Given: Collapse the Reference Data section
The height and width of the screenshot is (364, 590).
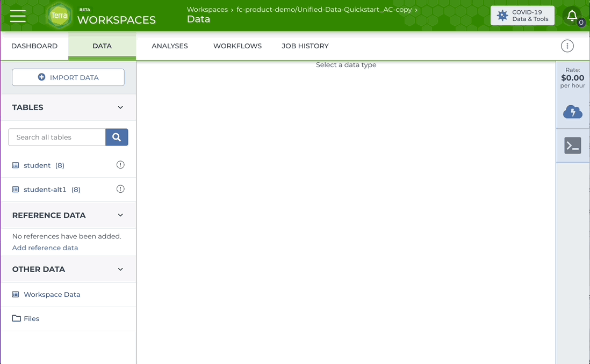Looking at the screenshot, I should pos(120,215).
